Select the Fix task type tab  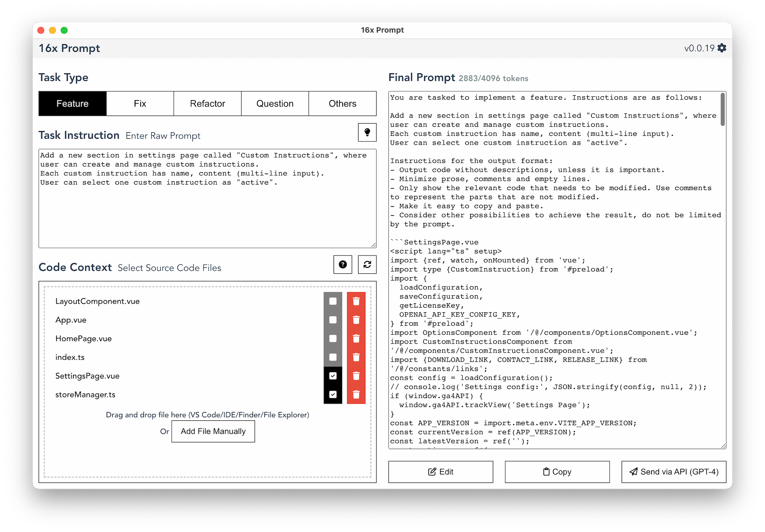pos(139,104)
